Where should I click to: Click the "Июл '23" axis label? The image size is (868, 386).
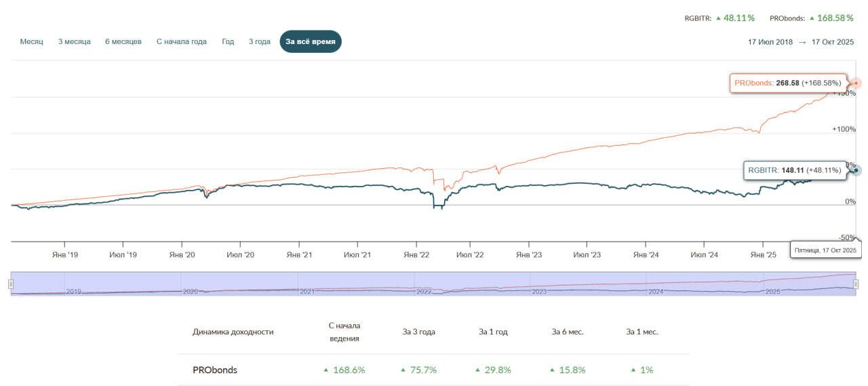[x=587, y=255]
